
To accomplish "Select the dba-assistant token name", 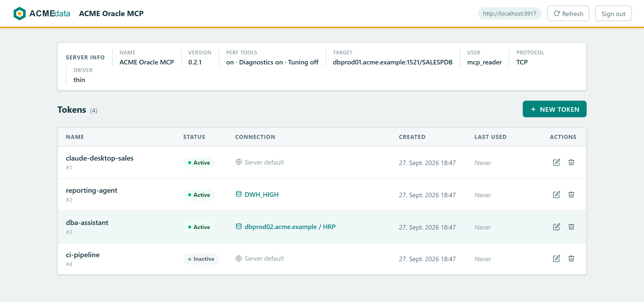I will tap(87, 223).
